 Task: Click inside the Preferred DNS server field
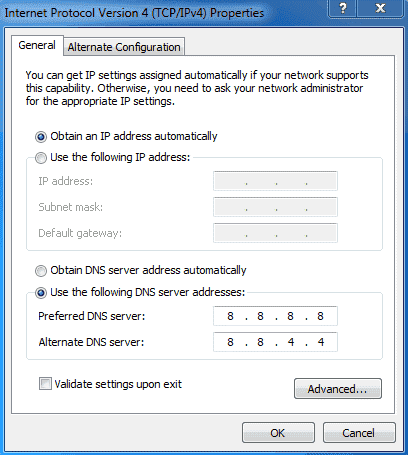(x=275, y=316)
